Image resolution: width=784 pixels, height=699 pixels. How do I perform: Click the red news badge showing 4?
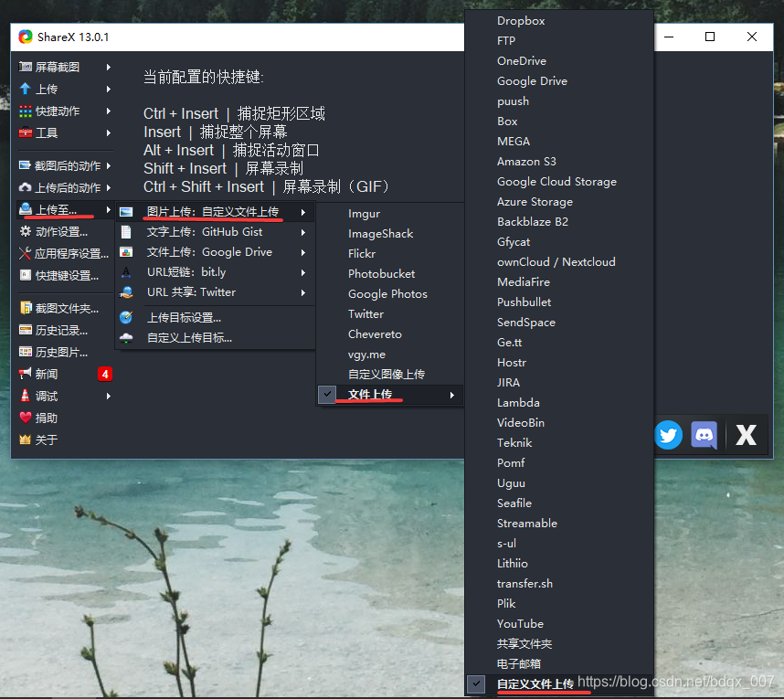point(105,374)
